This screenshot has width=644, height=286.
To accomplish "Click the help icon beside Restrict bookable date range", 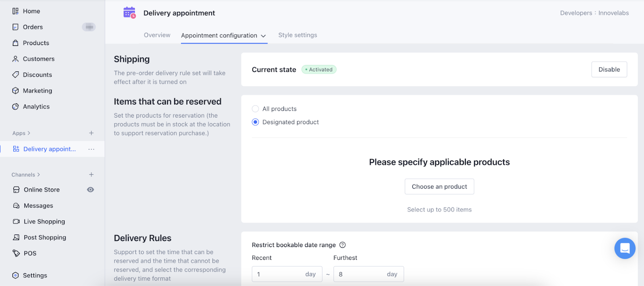I will coord(343,245).
